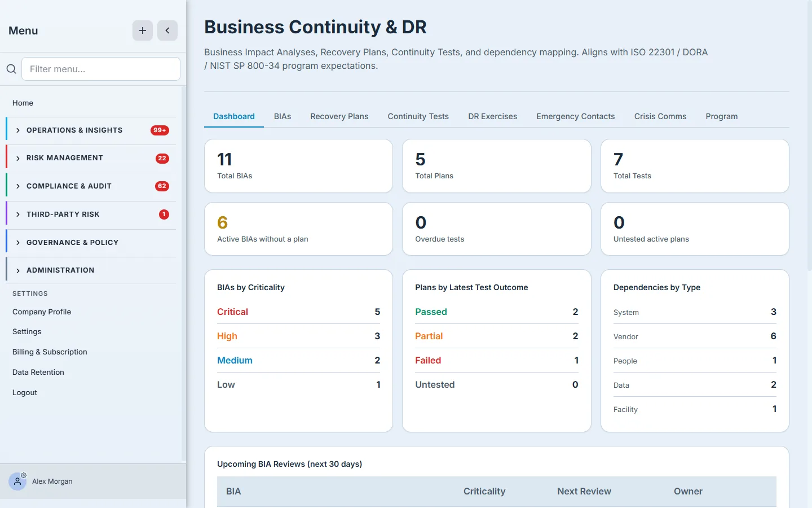Go to Home in the sidebar
This screenshot has width=812, height=508.
(x=23, y=103)
